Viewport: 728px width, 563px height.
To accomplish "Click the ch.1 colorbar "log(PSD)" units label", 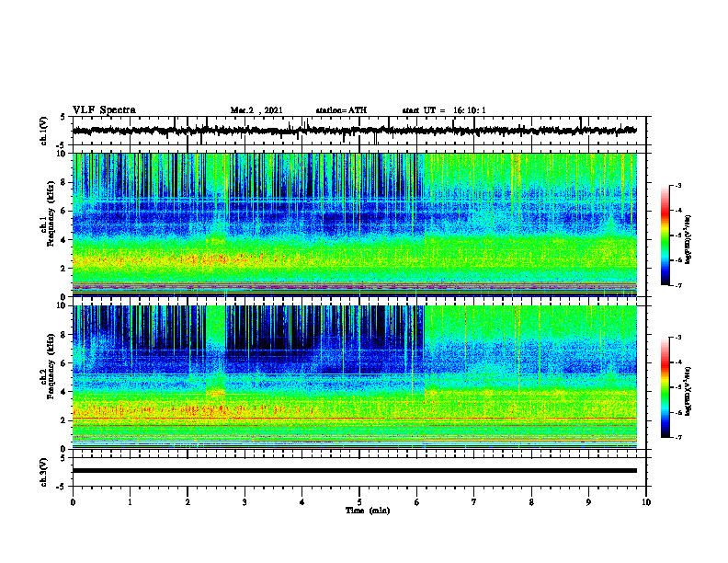I will 688,239.
